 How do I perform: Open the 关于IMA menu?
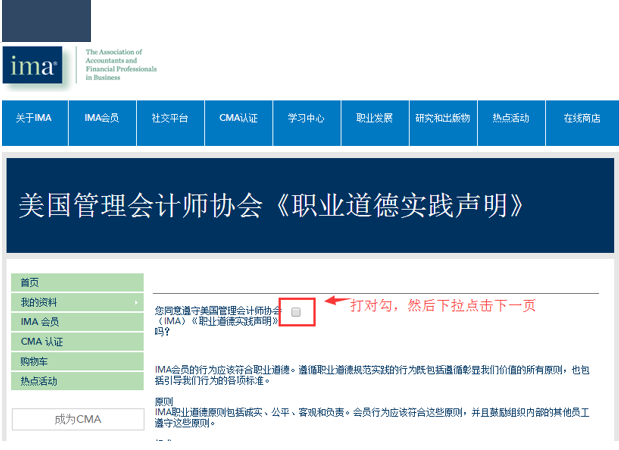tap(35, 123)
